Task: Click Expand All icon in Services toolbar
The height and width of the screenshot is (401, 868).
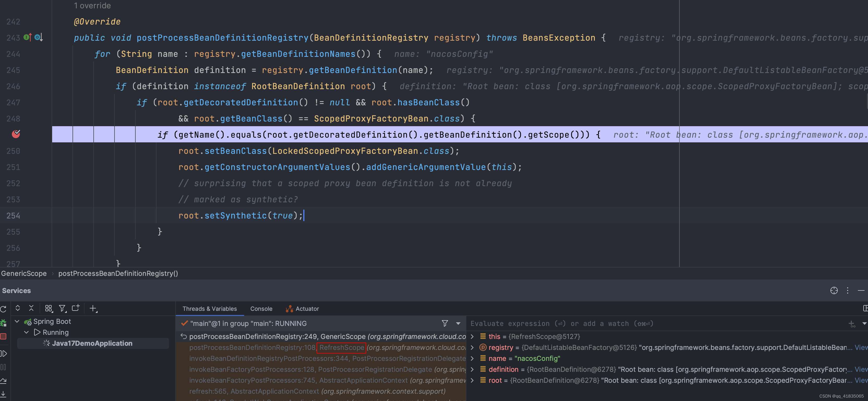Action: tap(18, 308)
